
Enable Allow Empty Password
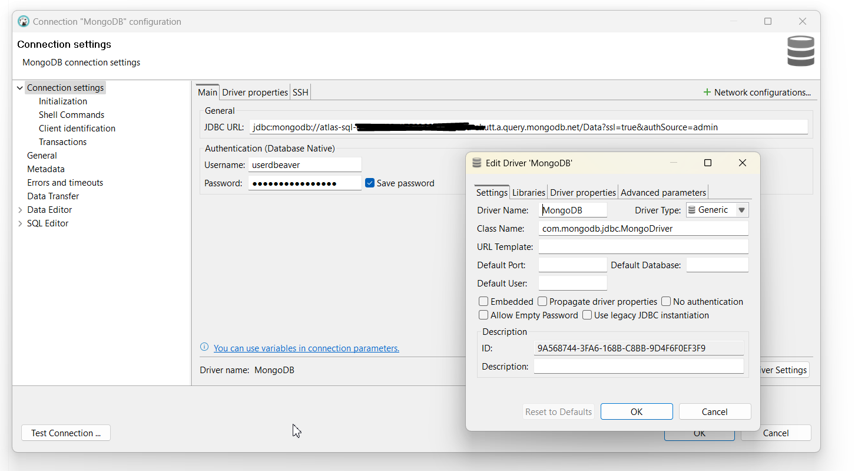point(483,315)
